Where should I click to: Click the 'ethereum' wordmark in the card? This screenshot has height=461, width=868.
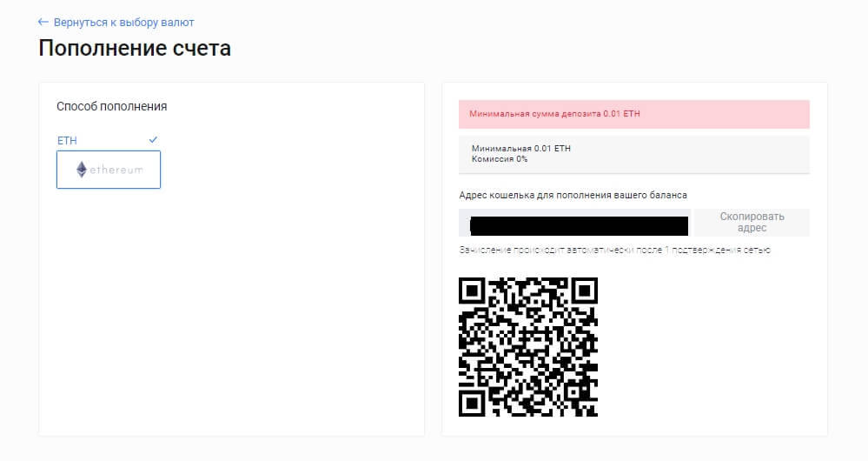tap(116, 170)
